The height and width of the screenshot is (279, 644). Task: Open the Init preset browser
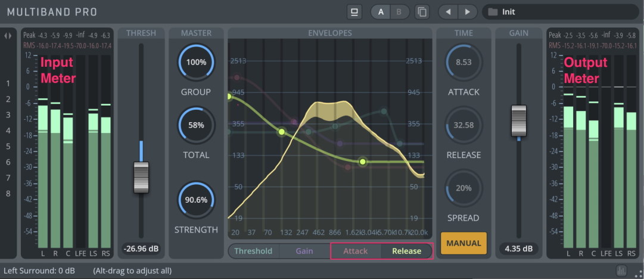(560, 12)
